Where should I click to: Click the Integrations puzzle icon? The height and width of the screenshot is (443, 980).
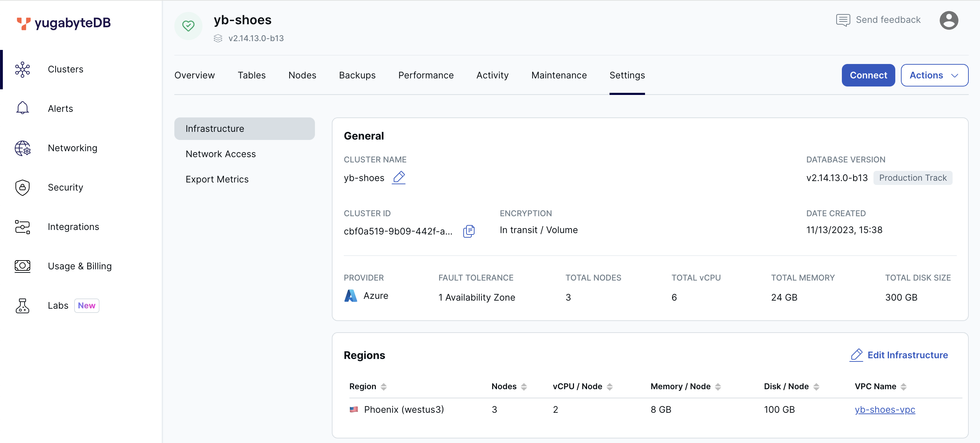coord(22,226)
